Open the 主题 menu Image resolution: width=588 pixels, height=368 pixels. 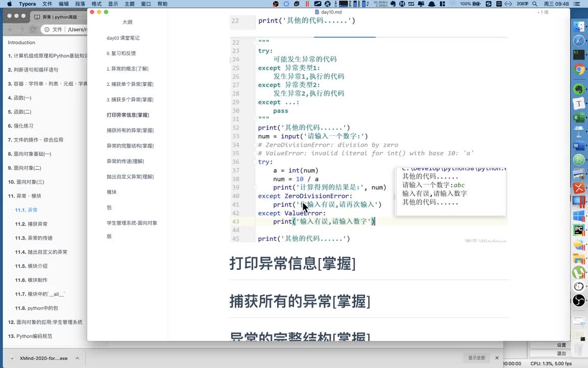tap(129, 4)
